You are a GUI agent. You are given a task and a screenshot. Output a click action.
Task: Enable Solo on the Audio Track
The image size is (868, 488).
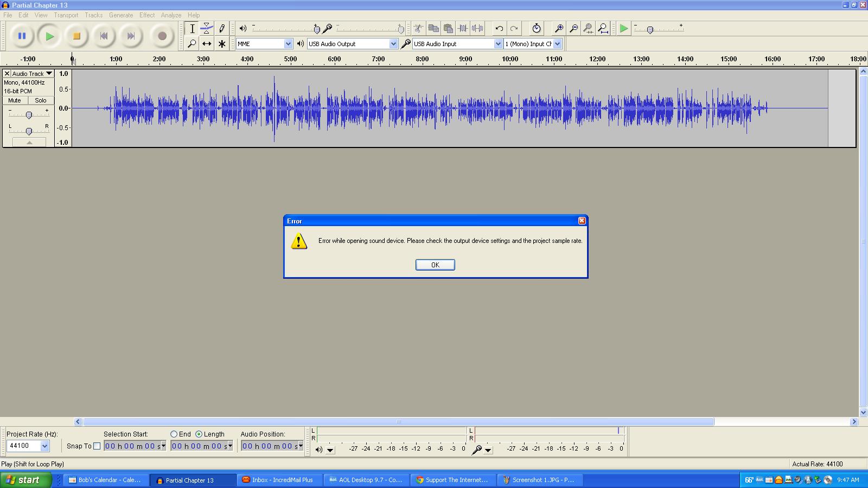40,100
